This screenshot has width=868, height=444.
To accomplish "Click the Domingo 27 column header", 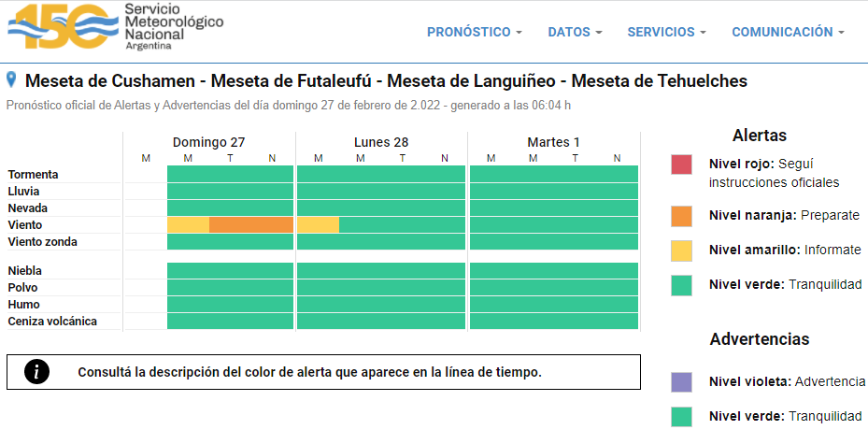I will (208, 142).
